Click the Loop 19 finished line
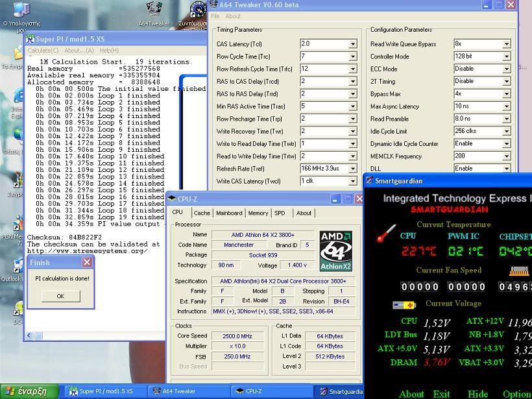 [100, 217]
